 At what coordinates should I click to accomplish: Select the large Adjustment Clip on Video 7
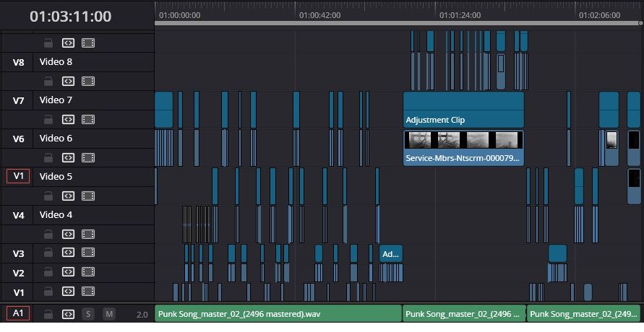click(463, 110)
